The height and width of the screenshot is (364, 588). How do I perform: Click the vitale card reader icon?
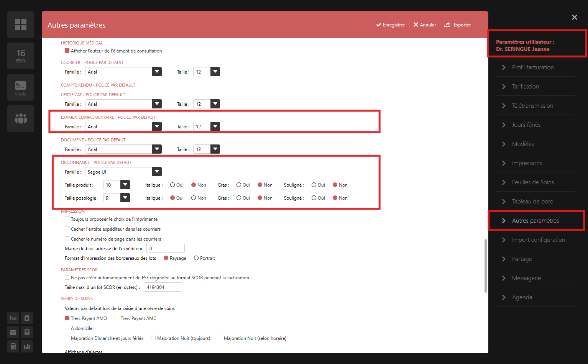pyautogui.click(x=21, y=87)
